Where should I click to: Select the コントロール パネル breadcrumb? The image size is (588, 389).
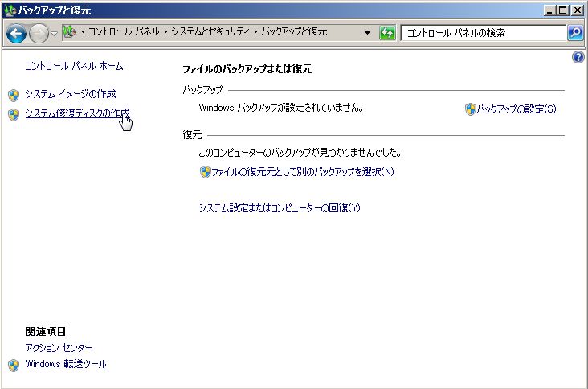pos(124,31)
